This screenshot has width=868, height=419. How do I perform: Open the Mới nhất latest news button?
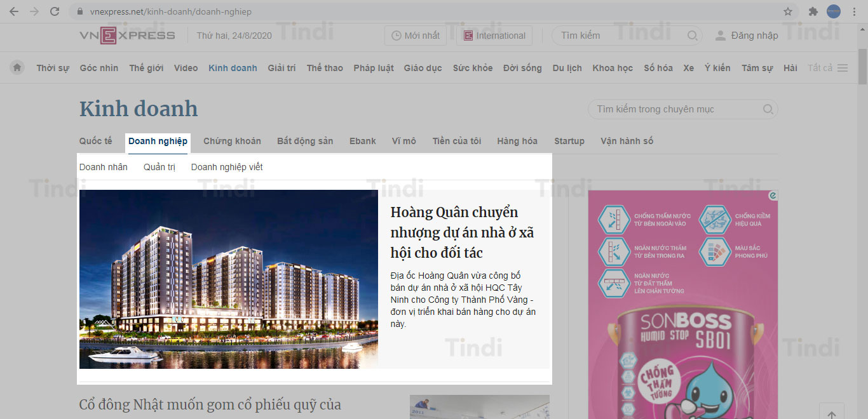(416, 36)
